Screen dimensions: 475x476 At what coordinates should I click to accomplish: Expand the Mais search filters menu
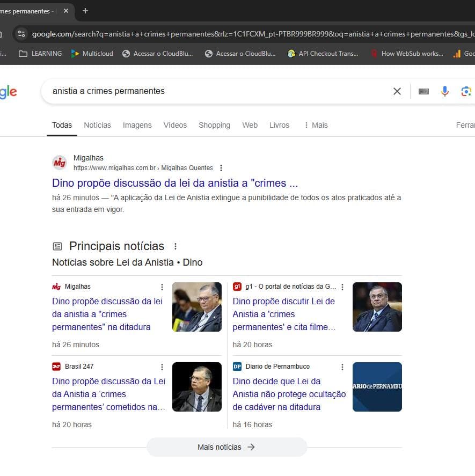tap(315, 125)
